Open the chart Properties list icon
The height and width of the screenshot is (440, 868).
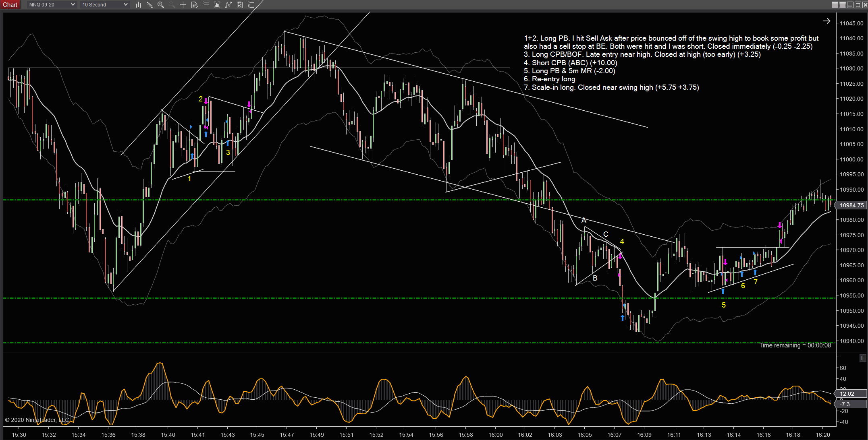coord(251,5)
